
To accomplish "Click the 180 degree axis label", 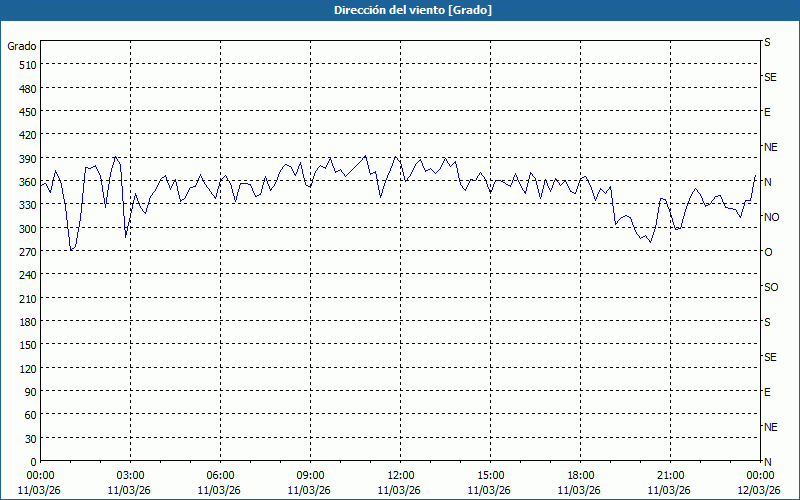I will 26,321.
